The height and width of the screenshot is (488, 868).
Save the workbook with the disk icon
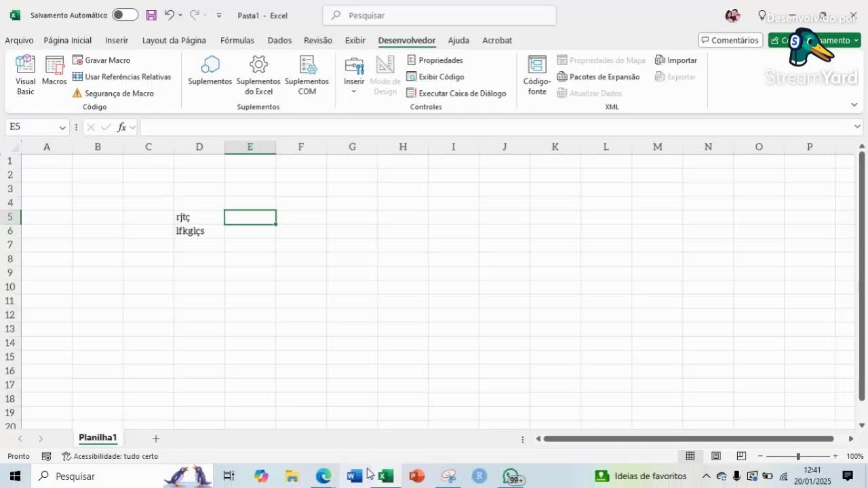pyautogui.click(x=151, y=15)
